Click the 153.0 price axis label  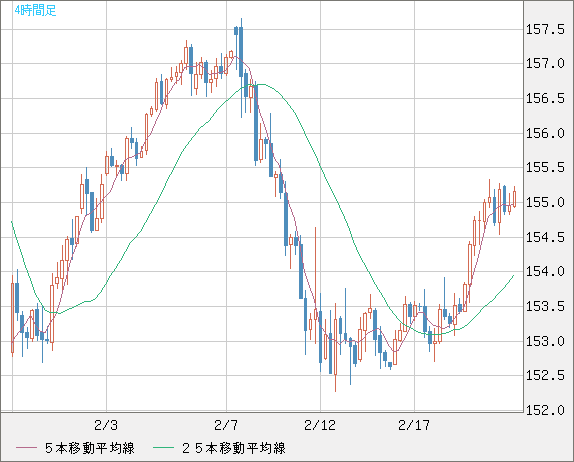coord(545,342)
